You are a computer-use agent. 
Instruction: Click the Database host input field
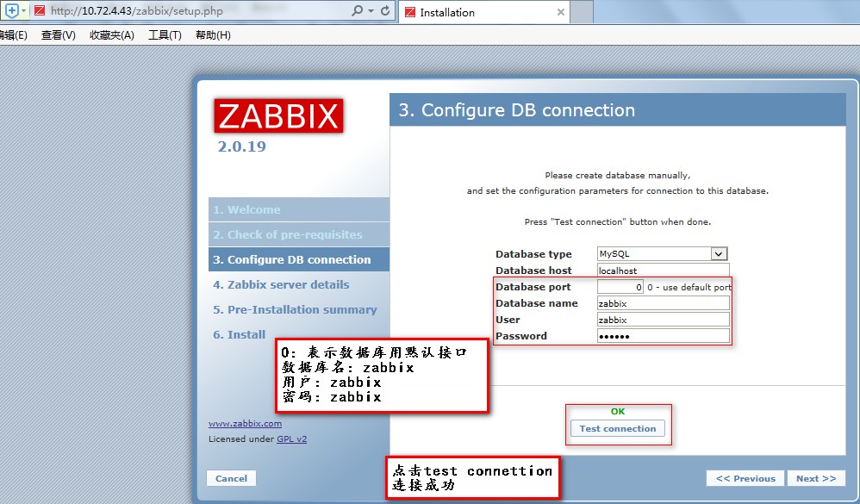(x=664, y=271)
